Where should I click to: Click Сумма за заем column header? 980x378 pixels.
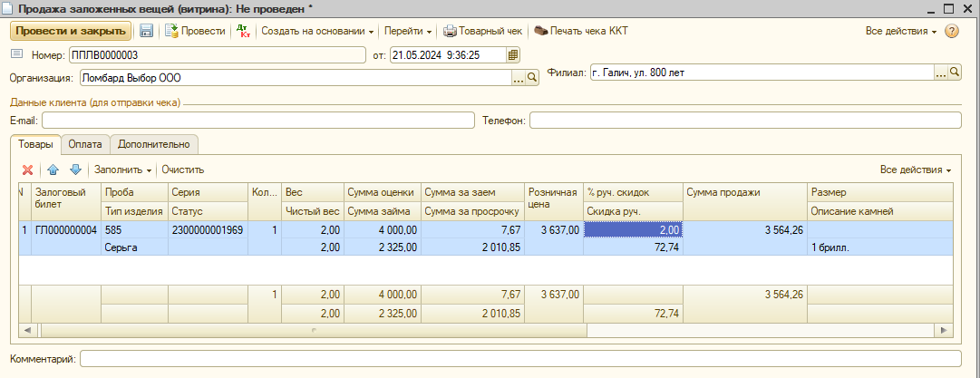tap(472, 192)
